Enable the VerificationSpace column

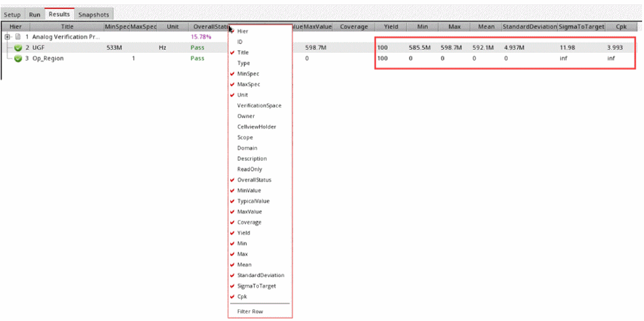[260, 106]
